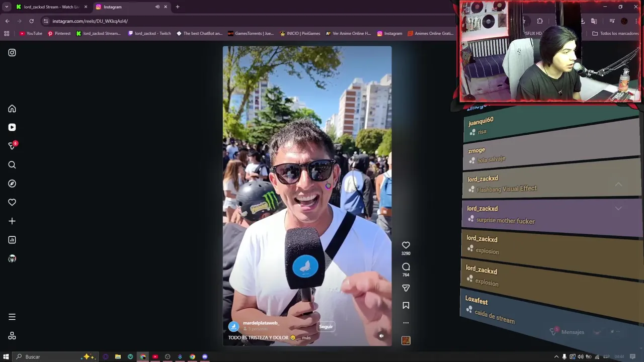Open the Windows Start menu

[x=6, y=357]
